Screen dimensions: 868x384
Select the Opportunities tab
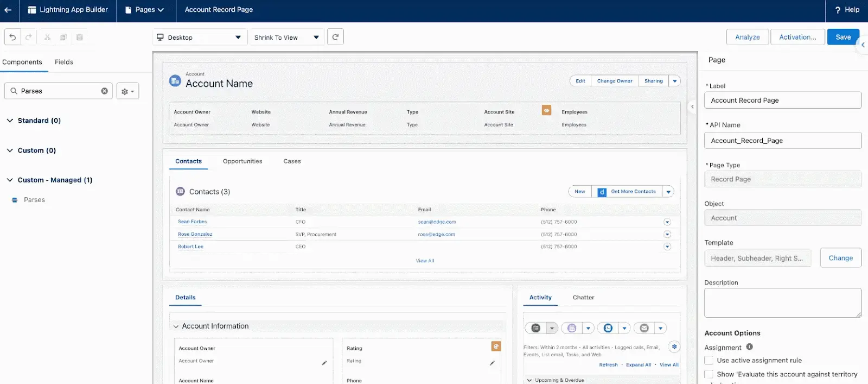242,161
